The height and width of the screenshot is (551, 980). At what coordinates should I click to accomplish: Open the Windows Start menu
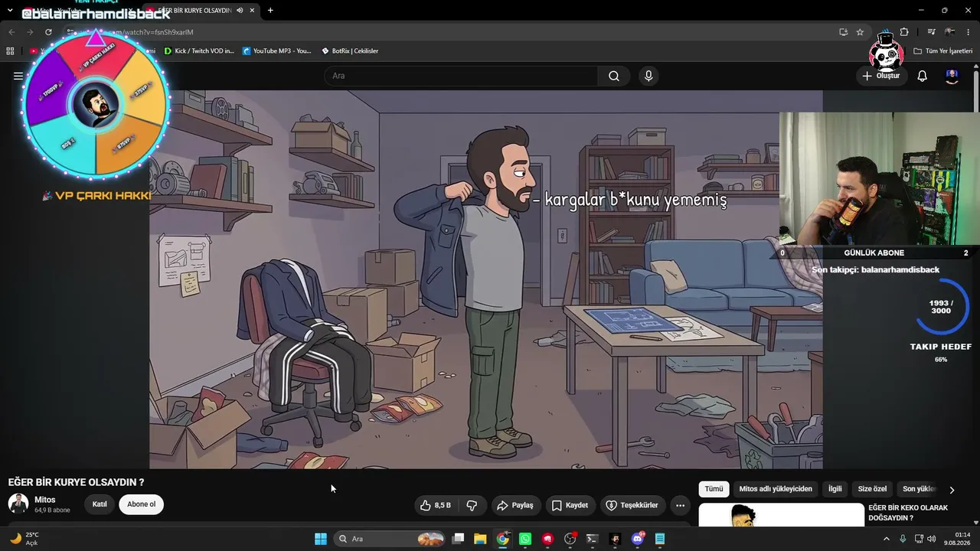(x=321, y=539)
